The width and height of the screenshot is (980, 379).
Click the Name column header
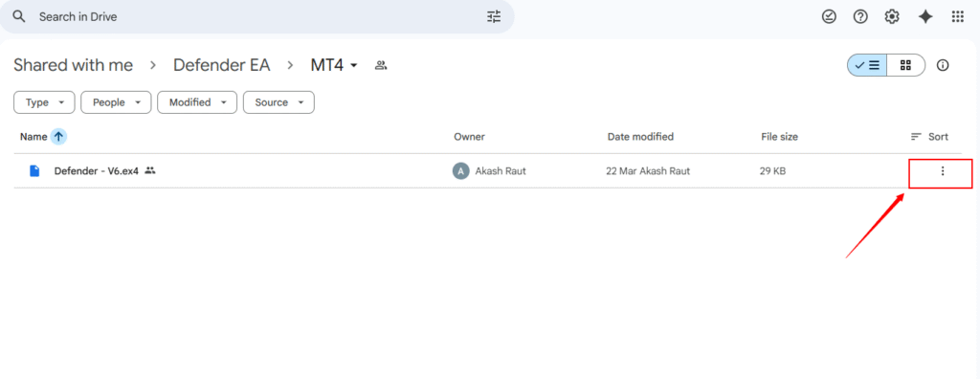pos(33,136)
